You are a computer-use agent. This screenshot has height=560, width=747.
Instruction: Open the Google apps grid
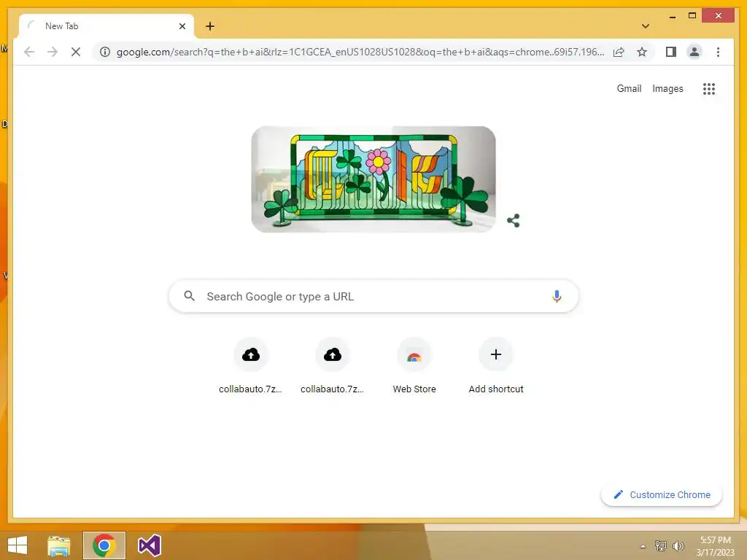(709, 88)
